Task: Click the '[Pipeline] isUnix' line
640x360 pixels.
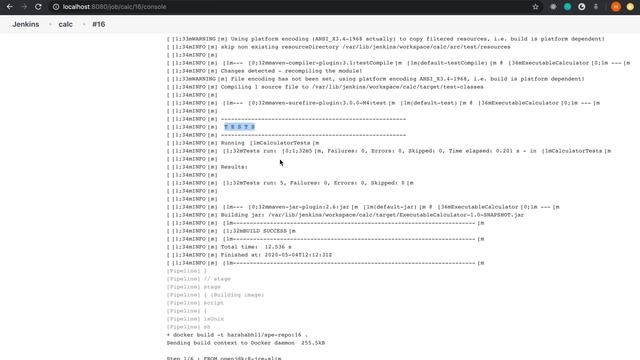Action: (195, 319)
